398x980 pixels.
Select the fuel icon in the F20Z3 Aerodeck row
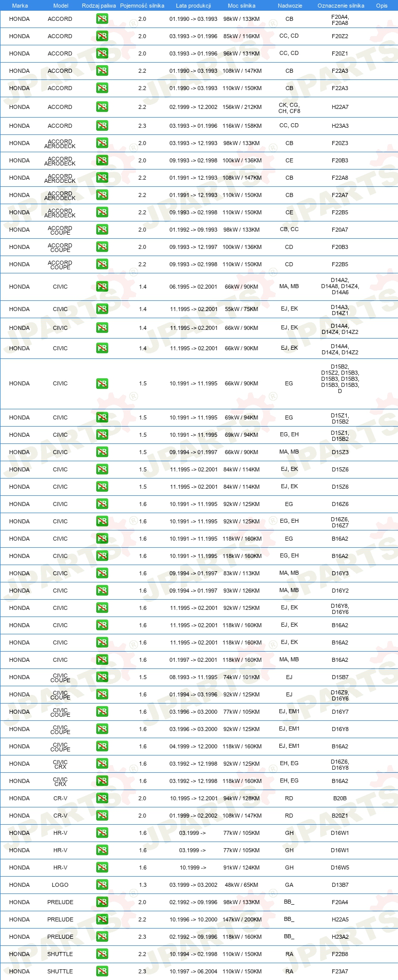point(102,143)
